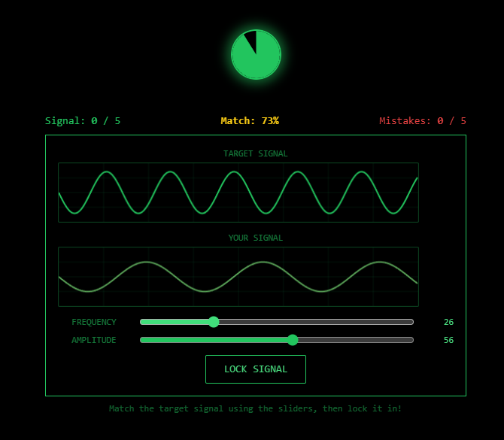Click the unfilled gray part of the Frequency track
The width and height of the screenshot is (504, 440).
[316, 322]
